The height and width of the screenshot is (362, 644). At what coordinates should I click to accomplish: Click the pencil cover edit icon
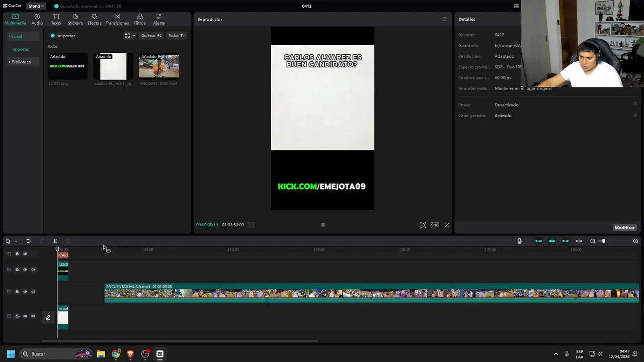[x=48, y=317]
